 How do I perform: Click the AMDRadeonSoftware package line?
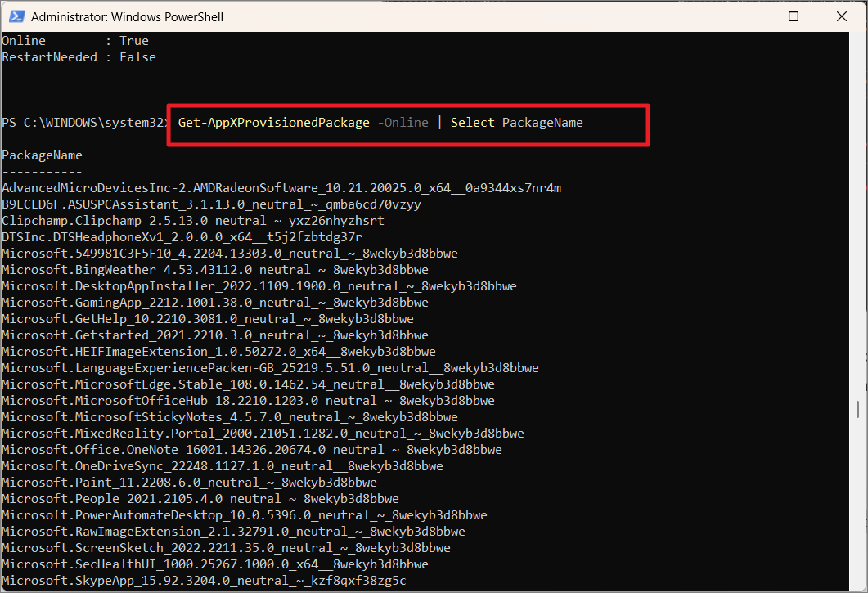pyautogui.click(x=281, y=188)
